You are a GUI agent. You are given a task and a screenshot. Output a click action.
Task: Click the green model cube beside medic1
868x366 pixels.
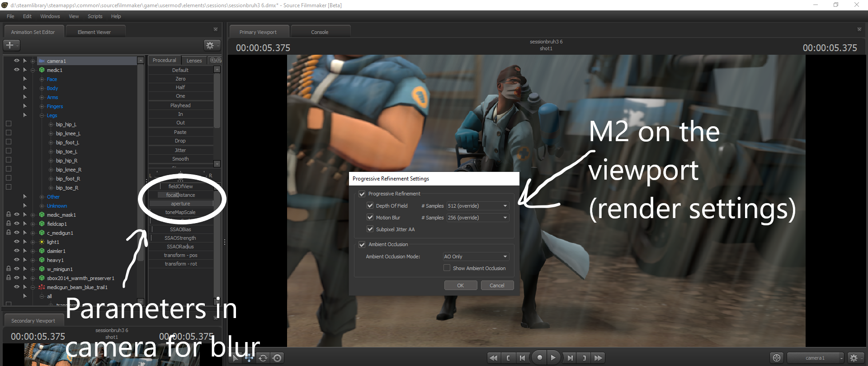coord(42,70)
